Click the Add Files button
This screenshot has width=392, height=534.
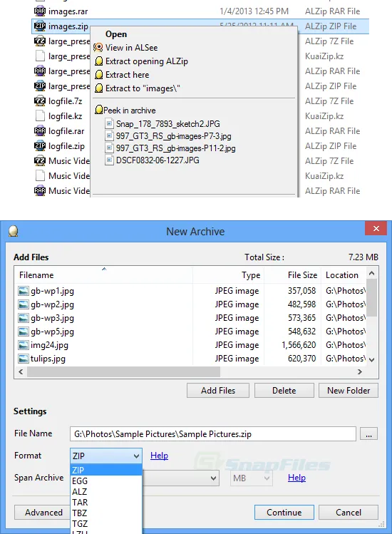click(x=218, y=390)
